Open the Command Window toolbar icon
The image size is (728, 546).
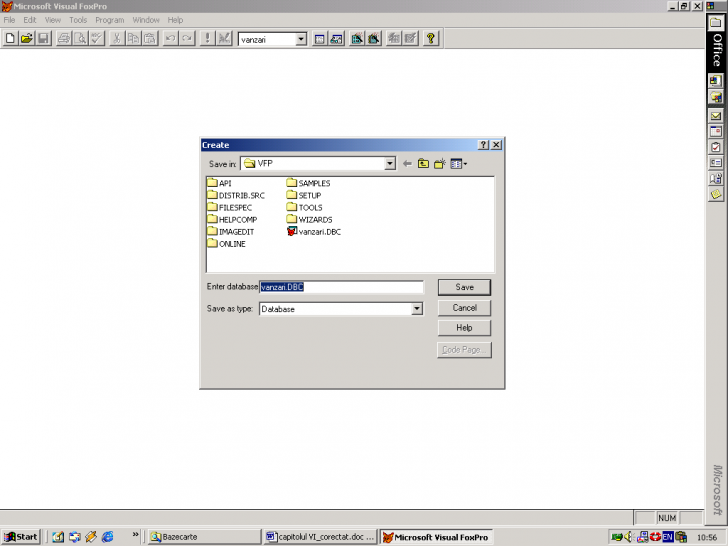tap(319, 39)
